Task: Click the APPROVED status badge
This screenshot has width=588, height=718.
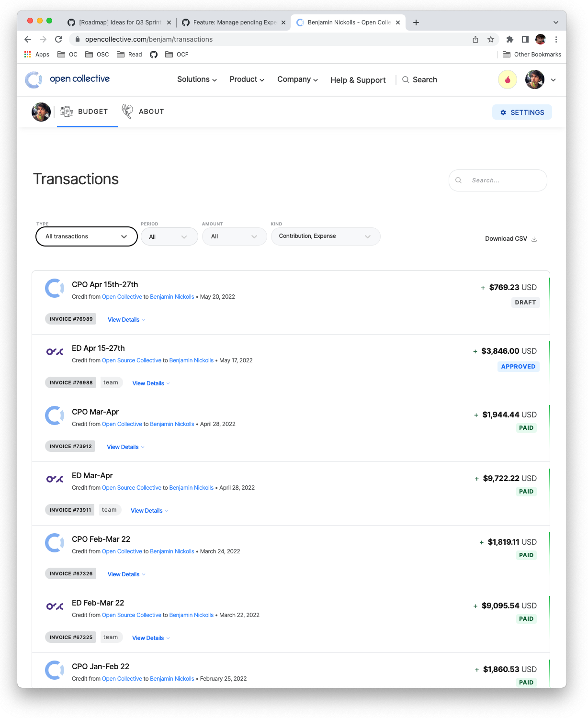Action: [518, 366]
